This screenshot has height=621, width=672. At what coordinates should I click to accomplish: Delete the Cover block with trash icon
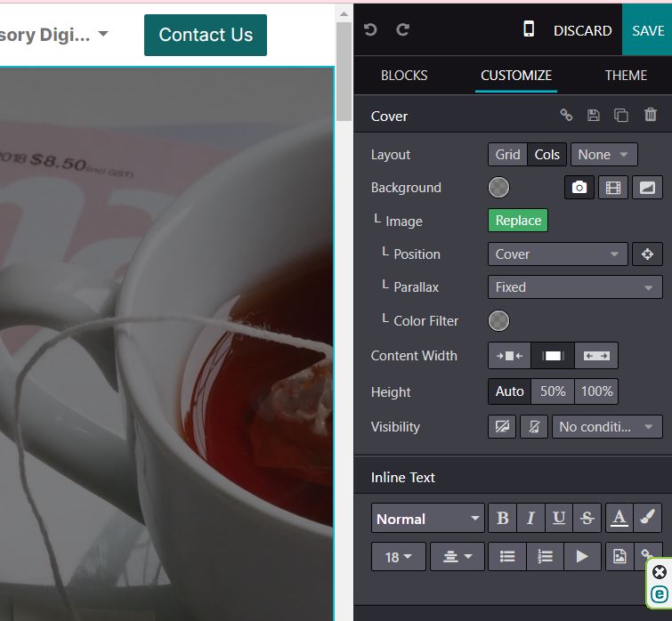tap(651, 116)
